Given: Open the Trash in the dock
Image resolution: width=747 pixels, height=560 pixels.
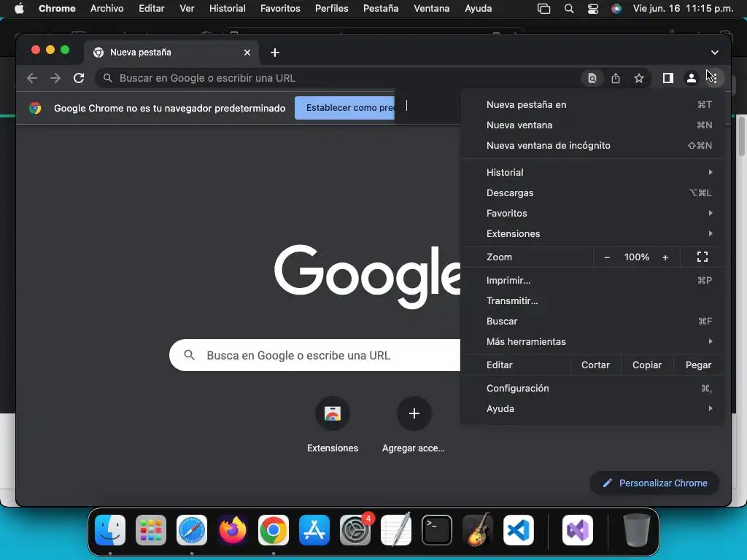Looking at the screenshot, I should point(636,530).
